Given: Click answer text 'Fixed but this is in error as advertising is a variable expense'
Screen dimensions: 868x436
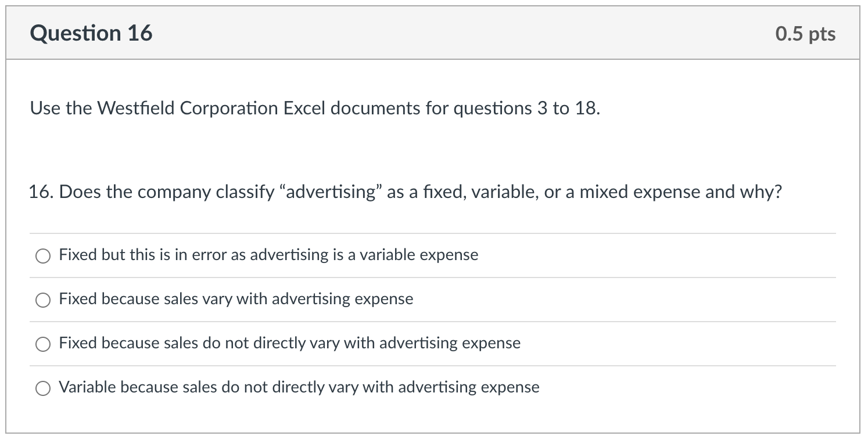Looking at the screenshot, I should click(x=268, y=255).
